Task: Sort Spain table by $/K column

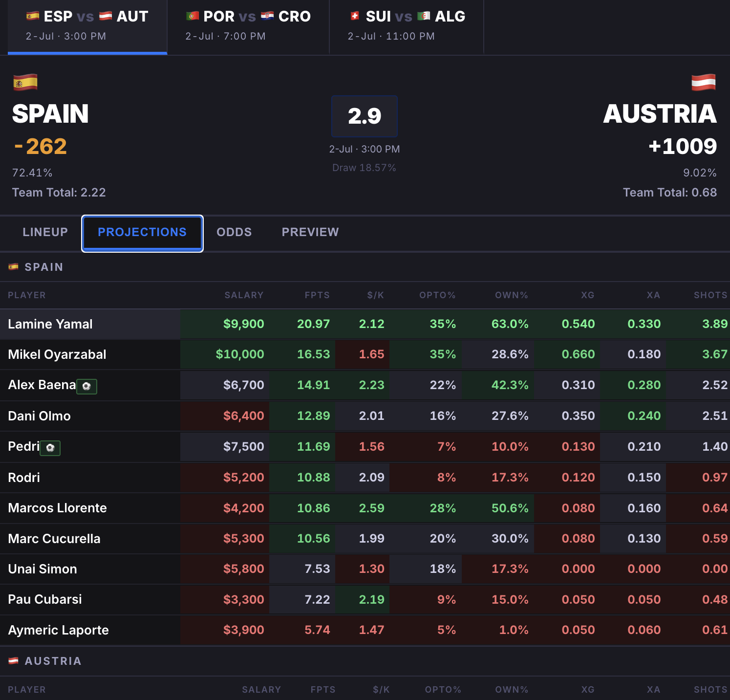Action: (x=376, y=295)
